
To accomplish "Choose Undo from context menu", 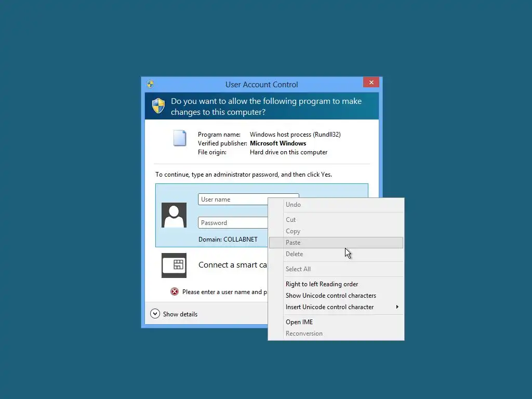I will [336, 205].
